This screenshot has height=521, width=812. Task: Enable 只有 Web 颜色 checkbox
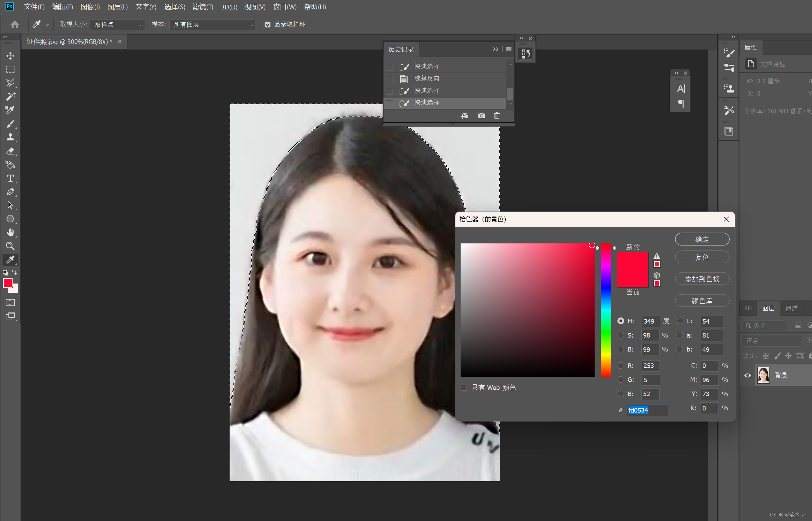click(x=464, y=388)
